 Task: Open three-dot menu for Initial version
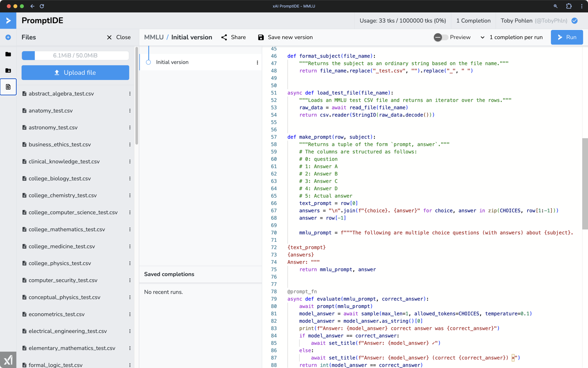point(257,63)
